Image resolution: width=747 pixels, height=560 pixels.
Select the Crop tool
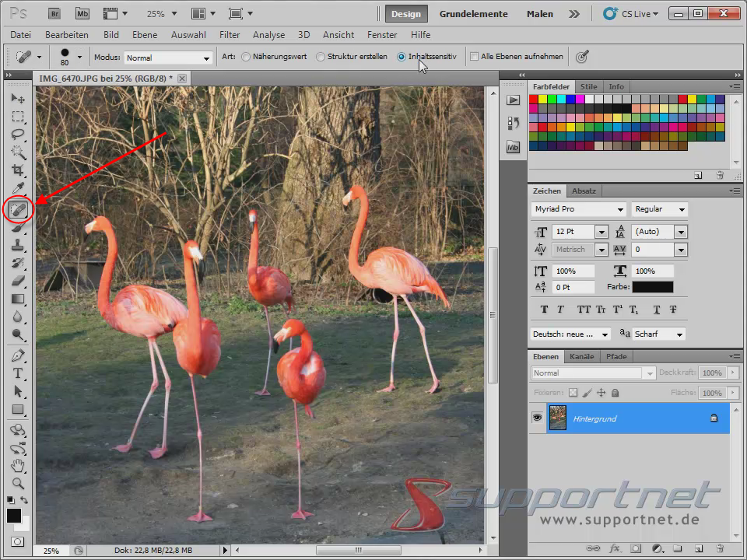coord(18,170)
